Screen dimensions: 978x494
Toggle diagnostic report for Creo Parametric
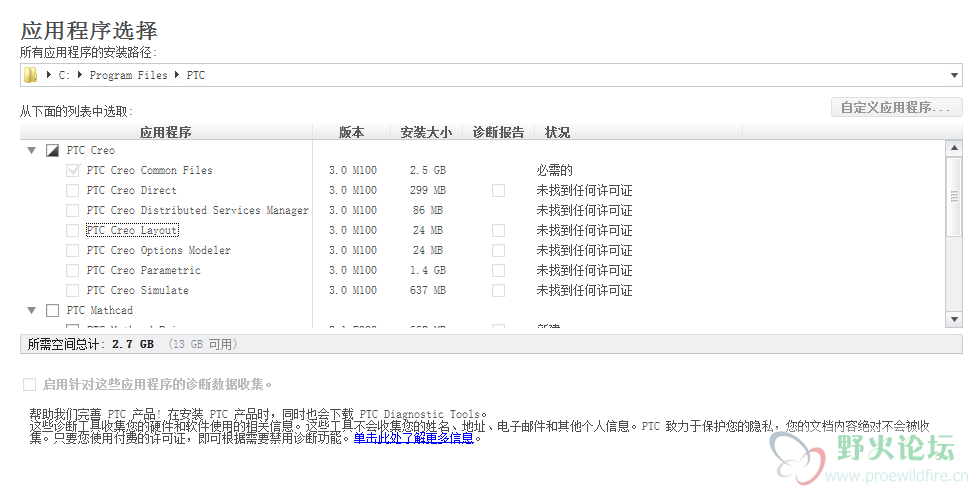[498, 270]
